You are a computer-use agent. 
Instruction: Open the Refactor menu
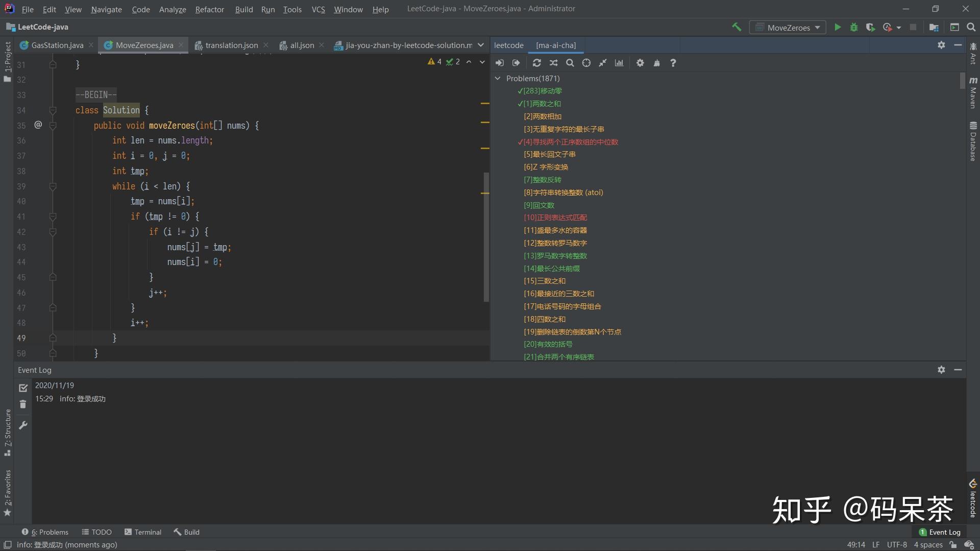coord(209,9)
